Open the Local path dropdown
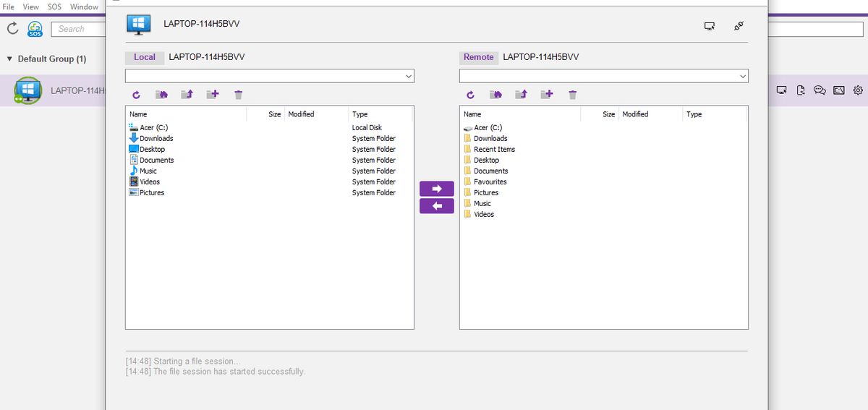Image resolution: width=868 pixels, height=410 pixels. (x=409, y=76)
